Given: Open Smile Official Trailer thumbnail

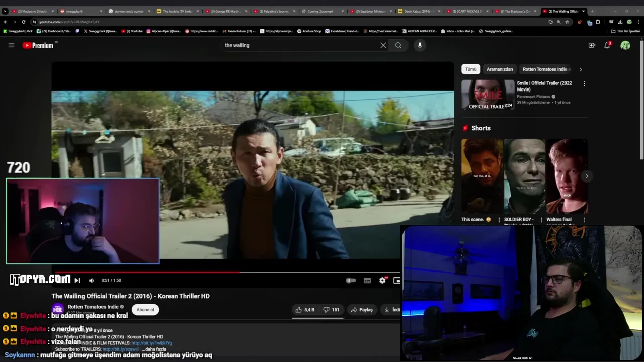Looking at the screenshot, I should click(x=488, y=95).
